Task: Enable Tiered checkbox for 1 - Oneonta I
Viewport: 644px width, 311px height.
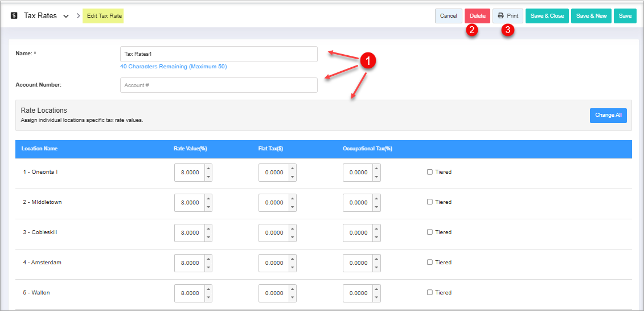Action: point(430,172)
